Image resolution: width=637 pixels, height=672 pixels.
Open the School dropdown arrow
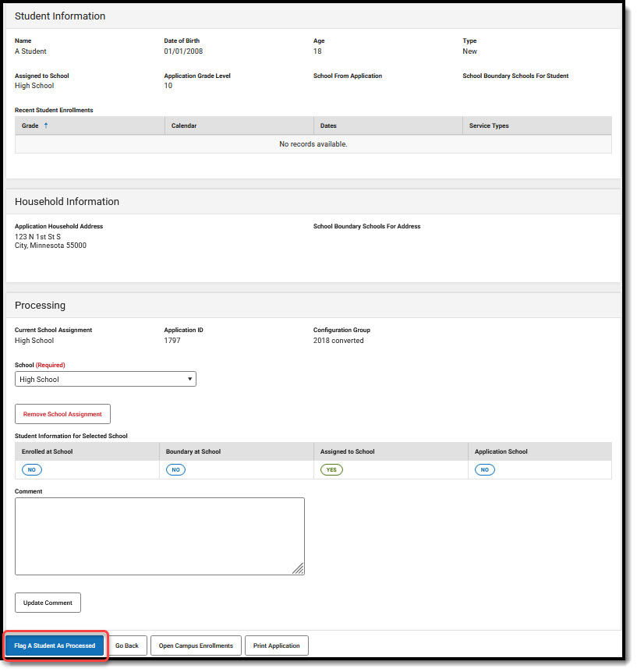[190, 378]
